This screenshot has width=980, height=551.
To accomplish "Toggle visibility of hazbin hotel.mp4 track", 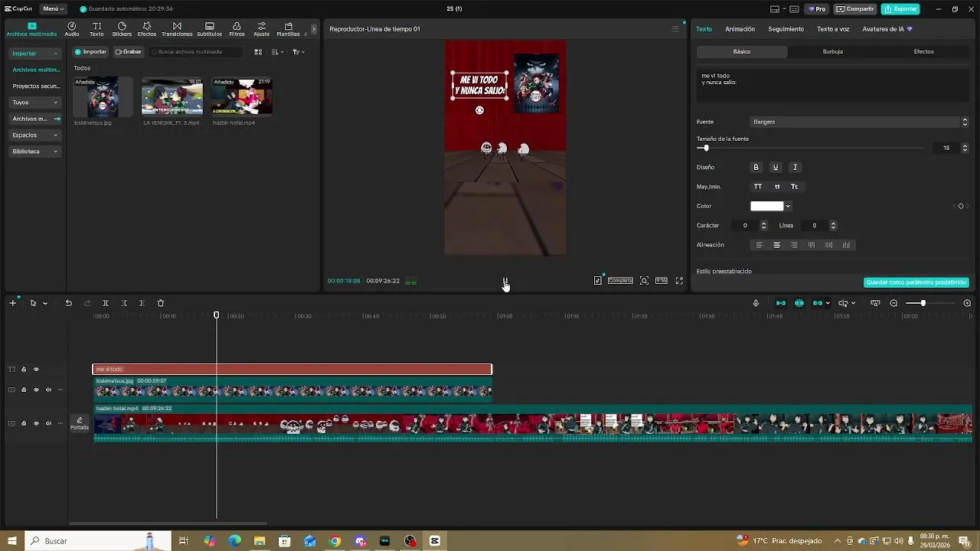I will tap(36, 423).
